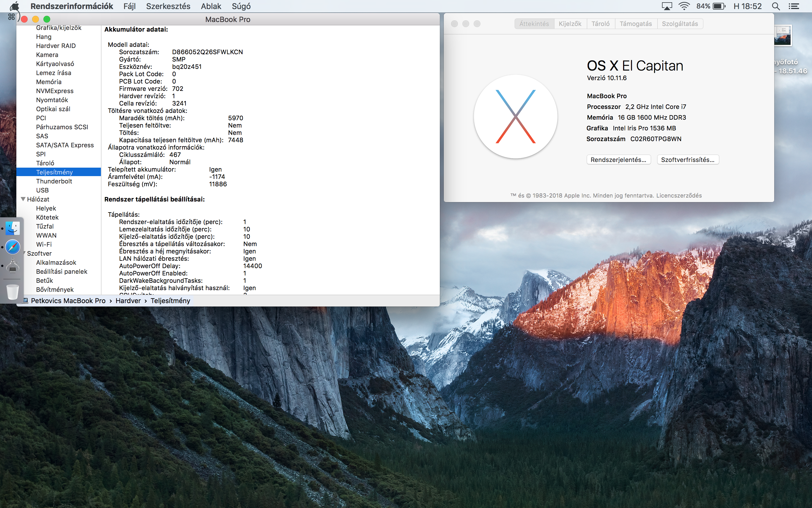Select Tároló in the sidebar list
Screen dimensions: 812x508
point(59,163)
